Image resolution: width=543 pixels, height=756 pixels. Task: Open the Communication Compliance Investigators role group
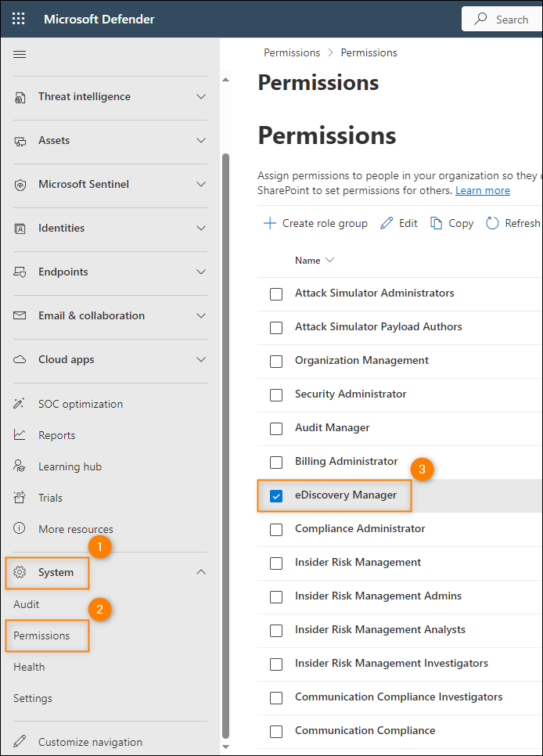coord(399,697)
